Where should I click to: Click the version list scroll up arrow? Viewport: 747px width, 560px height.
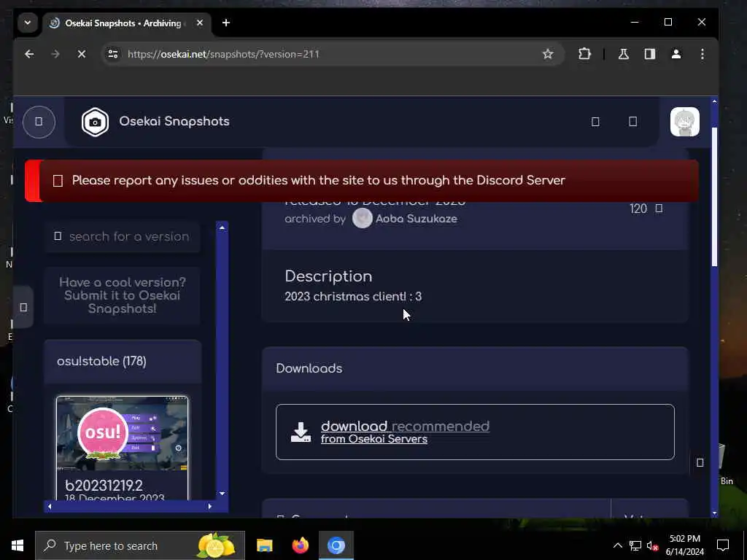click(x=222, y=227)
